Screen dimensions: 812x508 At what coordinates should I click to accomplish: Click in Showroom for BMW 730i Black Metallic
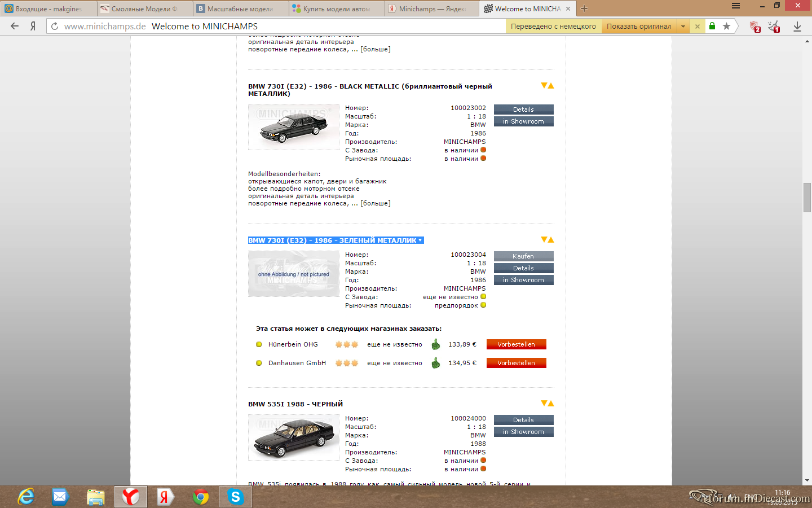523,121
